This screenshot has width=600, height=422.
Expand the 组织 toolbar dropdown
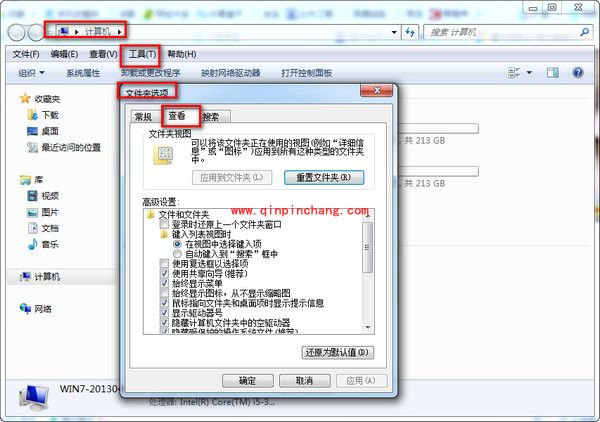32,73
